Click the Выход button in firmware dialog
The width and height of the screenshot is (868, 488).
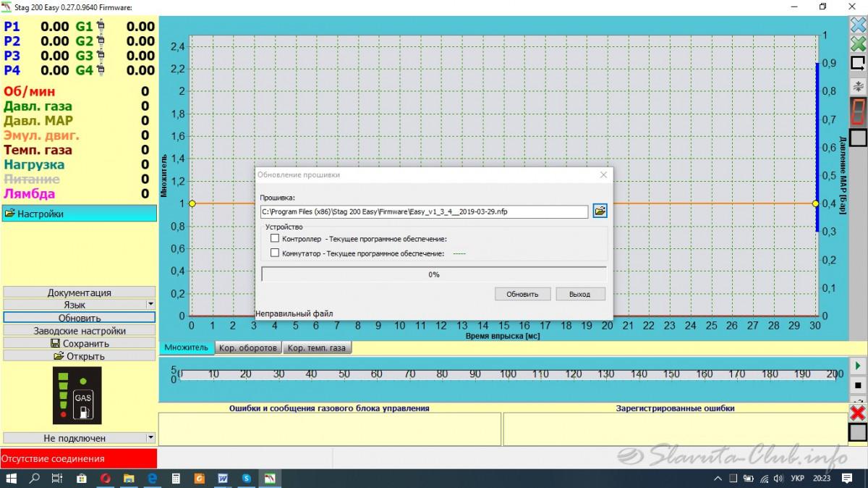[580, 294]
